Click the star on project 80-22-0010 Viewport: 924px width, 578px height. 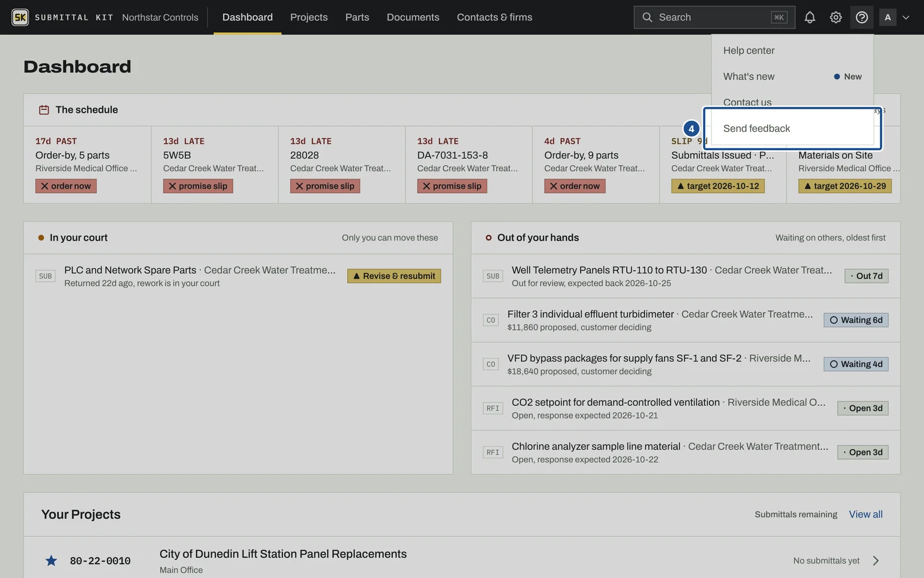(x=51, y=561)
